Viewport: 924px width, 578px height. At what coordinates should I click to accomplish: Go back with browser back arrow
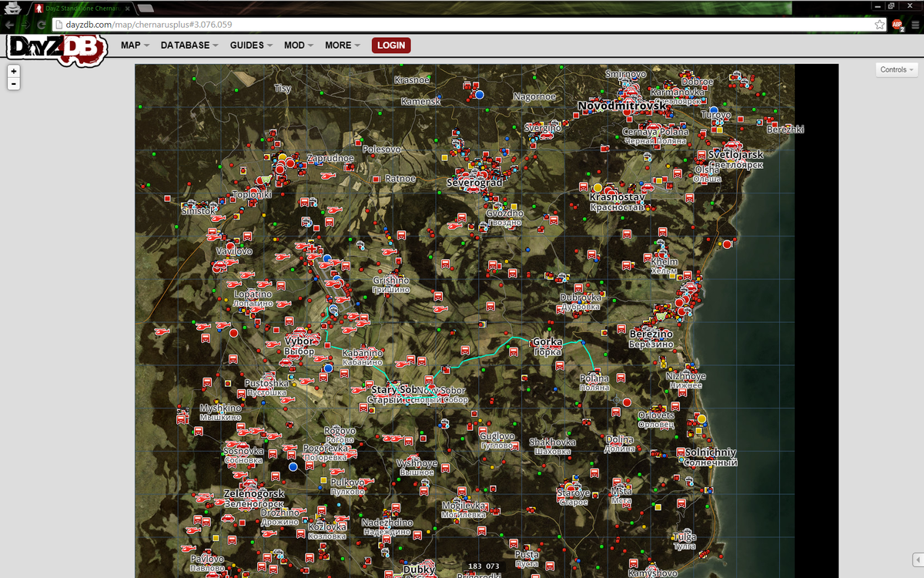click(9, 25)
